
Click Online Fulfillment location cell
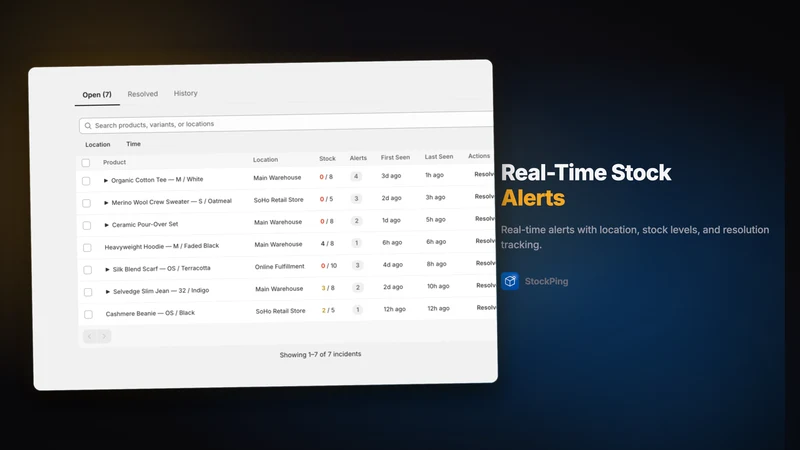click(x=280, y=266)
